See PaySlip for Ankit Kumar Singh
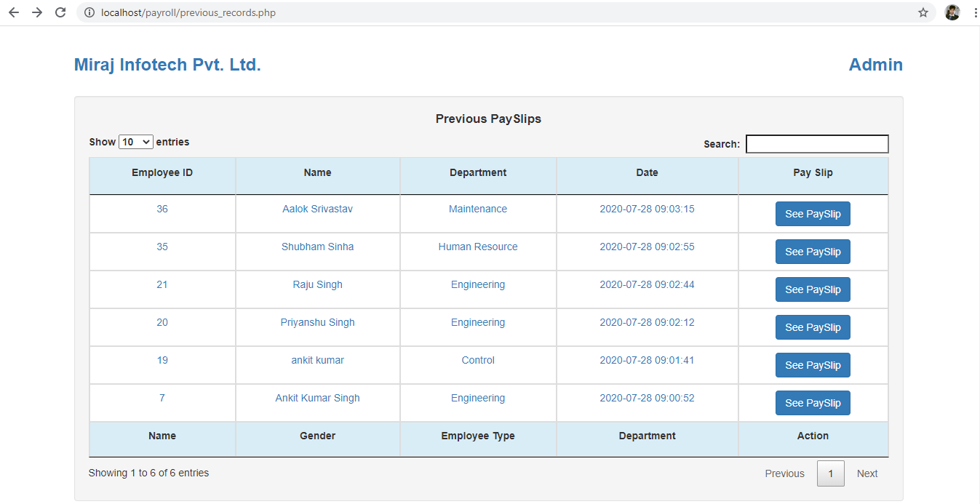The width and height of the screenshot is (980, 504). [813, 402]
